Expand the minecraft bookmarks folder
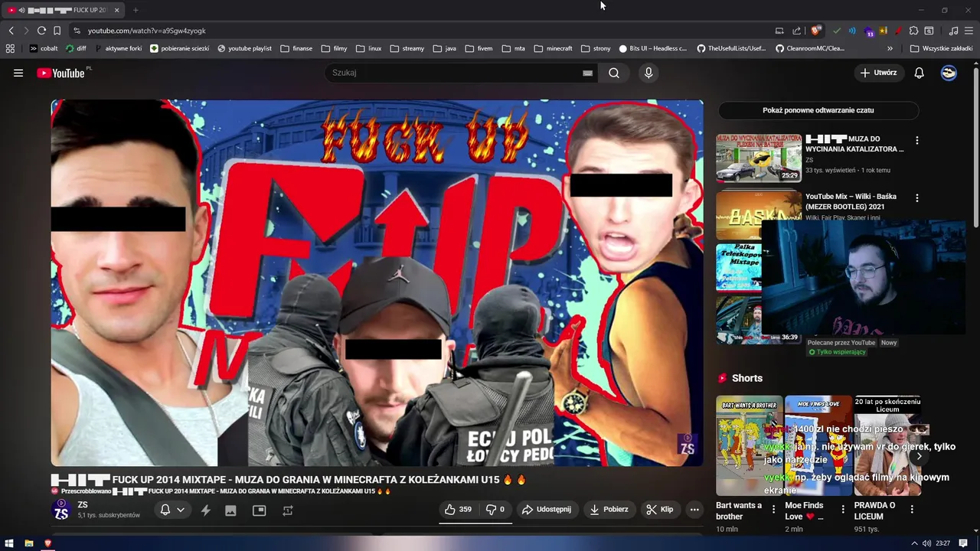Viewport: 980px width, 551px height. (x=554, y=48)
